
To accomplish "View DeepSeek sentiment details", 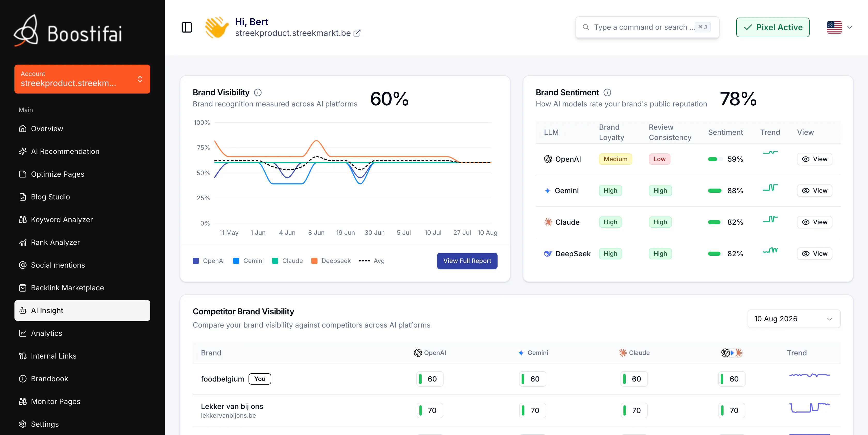I will 815,254.
